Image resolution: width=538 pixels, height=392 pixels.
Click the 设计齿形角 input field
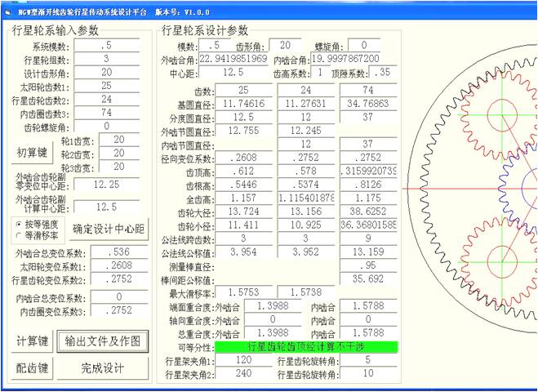click(105, 72)
